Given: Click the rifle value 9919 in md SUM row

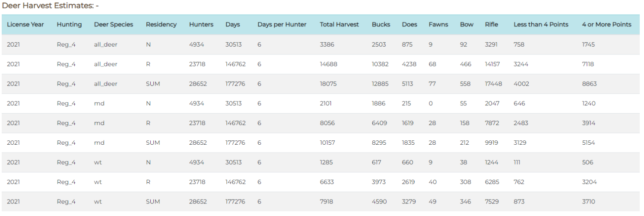Looking at the screenshot, I should click(492, 143).
